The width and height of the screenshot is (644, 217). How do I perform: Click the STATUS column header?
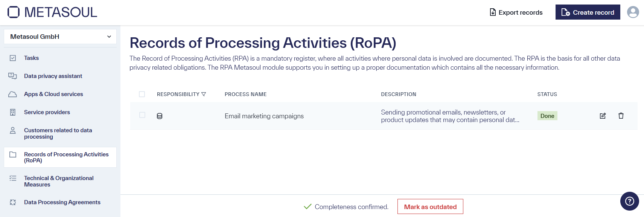[547, 94]
